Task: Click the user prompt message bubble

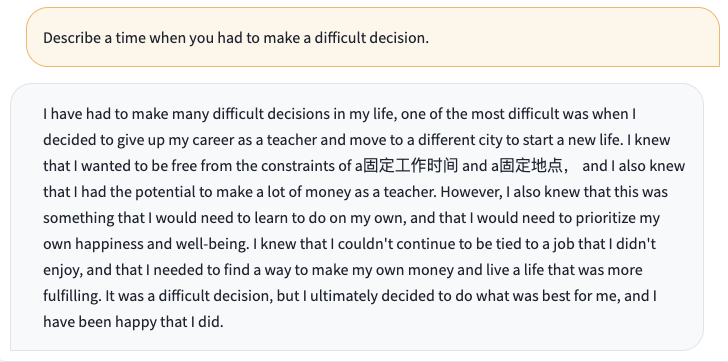Action: pyautogui.click(x=373, y=37)
